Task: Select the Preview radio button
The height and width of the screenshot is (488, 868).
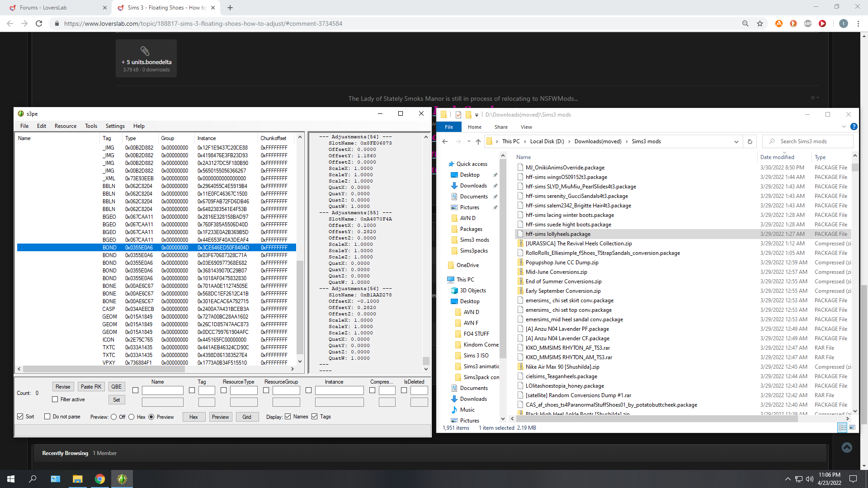Action: click(151, 417)
